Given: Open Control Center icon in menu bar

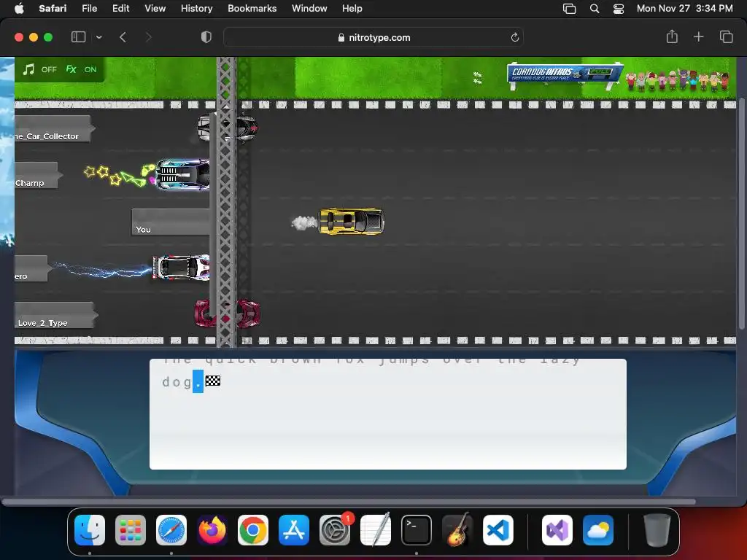Looking at the screenshot, I should coord(619,9).
